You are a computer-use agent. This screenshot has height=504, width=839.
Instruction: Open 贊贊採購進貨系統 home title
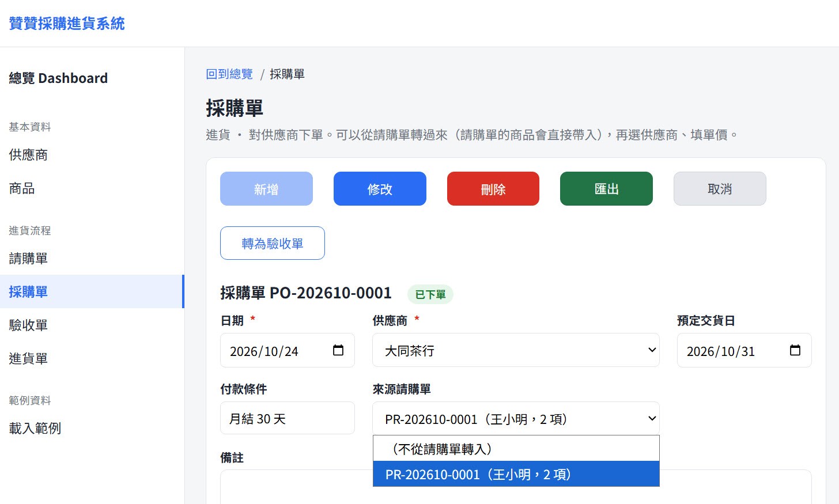tap(67, 24)
